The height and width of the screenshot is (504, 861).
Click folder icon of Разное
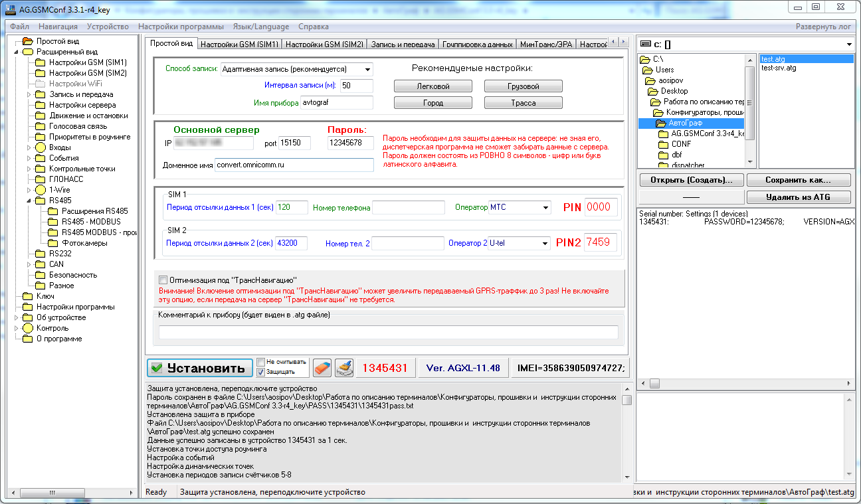pos(40,286)
